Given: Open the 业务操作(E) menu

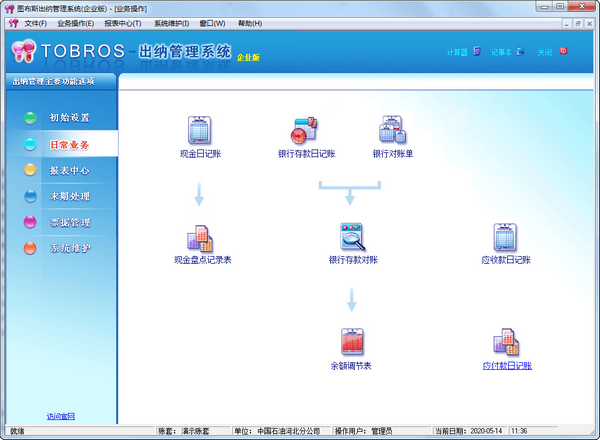Looking at the screenshot, I should tap(75, 23).
